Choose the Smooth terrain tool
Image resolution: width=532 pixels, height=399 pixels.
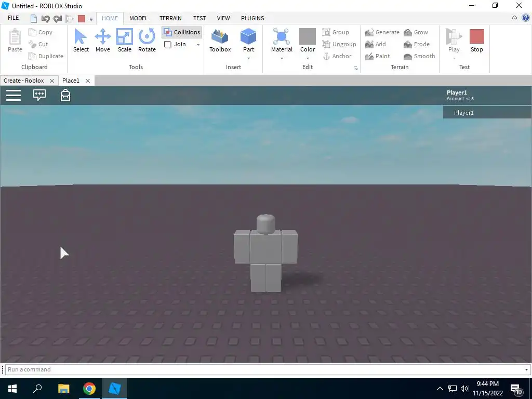[x=419, y=56]
